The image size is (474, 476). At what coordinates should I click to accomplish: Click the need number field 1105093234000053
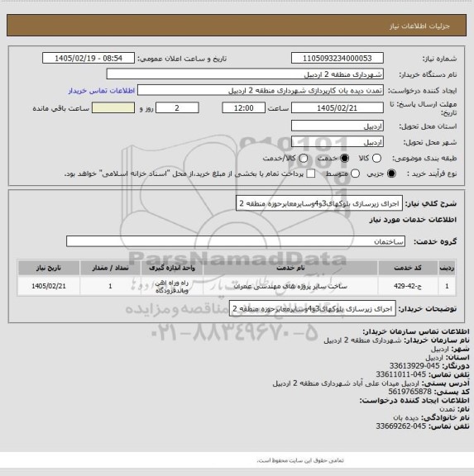click(x=338, y=58)
